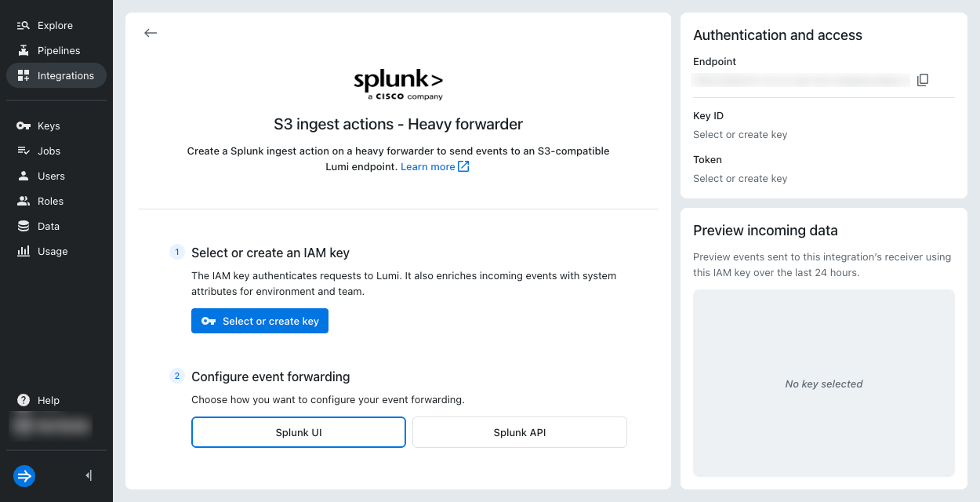Open Explore from the sidebar
This screenshot has width=980, height=502.
(56, 25)
